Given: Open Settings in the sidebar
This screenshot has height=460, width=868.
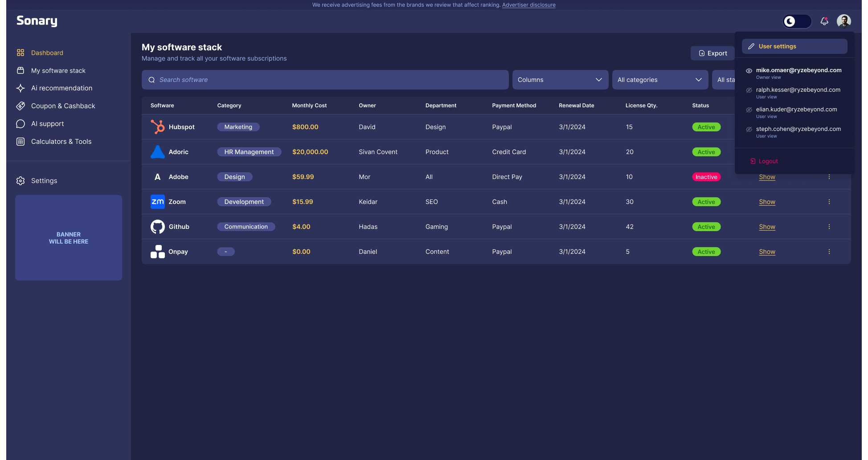Looking at the screenshot, I should (x=44, y=181).
